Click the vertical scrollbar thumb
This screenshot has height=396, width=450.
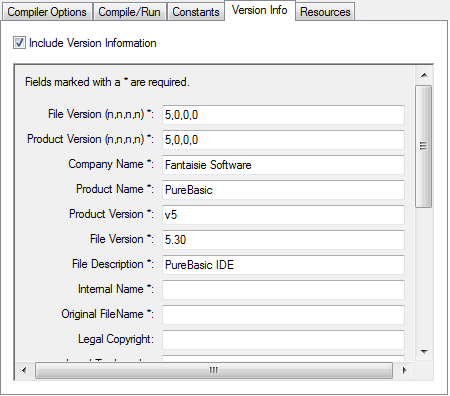click(424, 146)
